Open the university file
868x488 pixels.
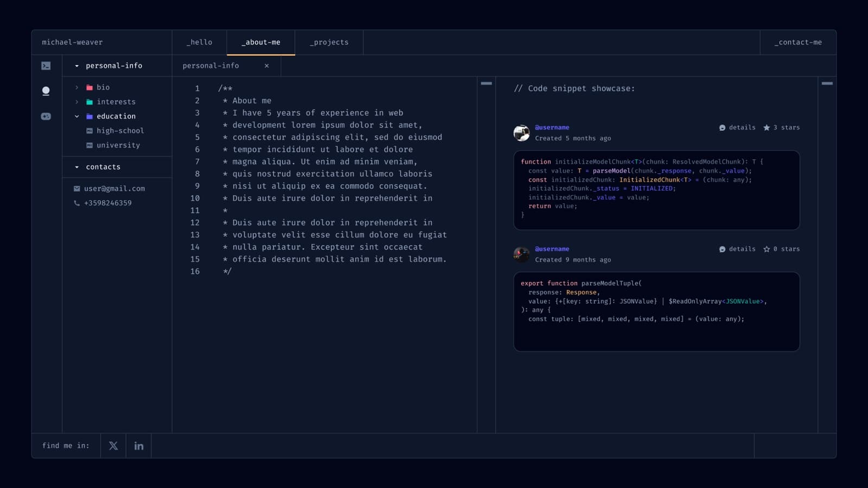tap(118, 145)
